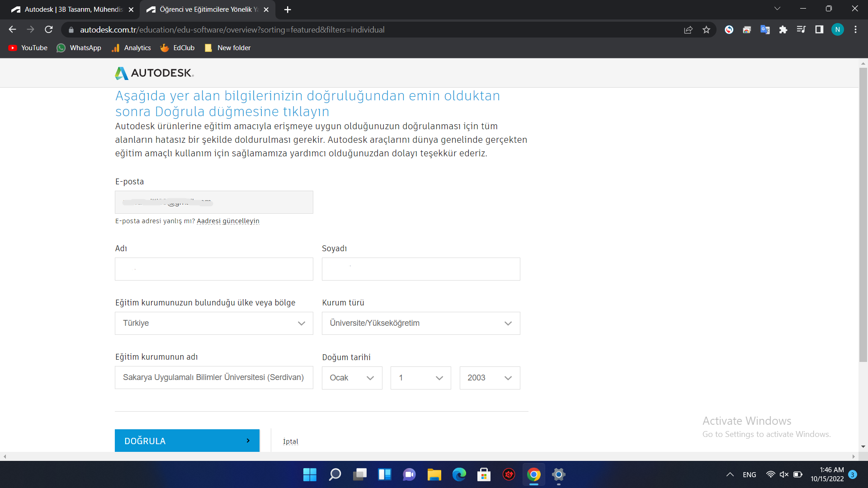Viewport: 868px width, 488px height.
Task: Expand the Türkiye country dropdown
Action: 214,323
